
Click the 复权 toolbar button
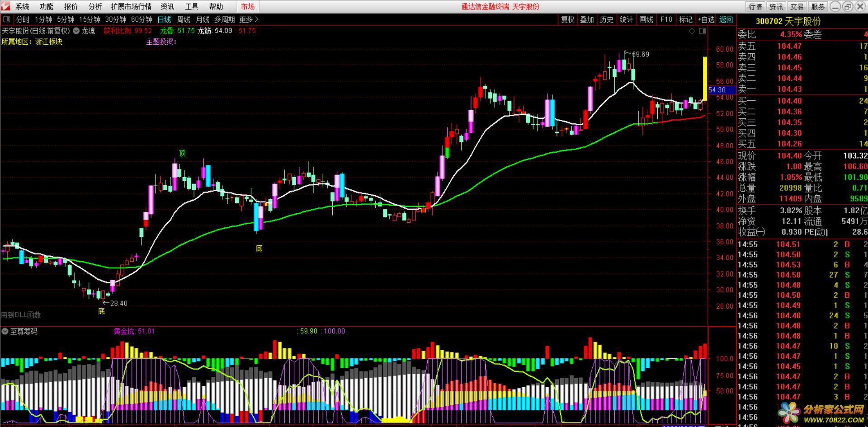(x=567, y=19)
